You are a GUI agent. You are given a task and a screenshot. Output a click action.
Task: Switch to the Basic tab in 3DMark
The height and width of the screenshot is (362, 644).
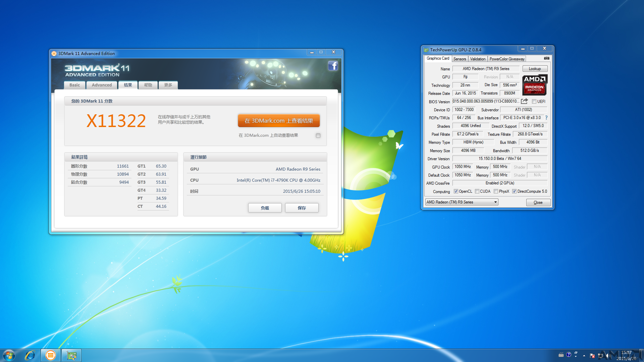pyautogui.click(x=74, y=85)
